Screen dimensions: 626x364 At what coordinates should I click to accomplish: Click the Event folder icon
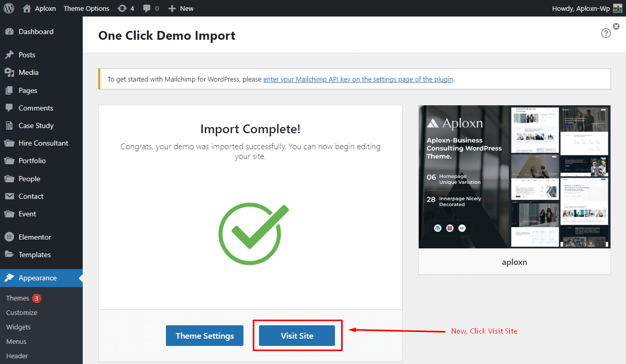[x=9, y=214]
